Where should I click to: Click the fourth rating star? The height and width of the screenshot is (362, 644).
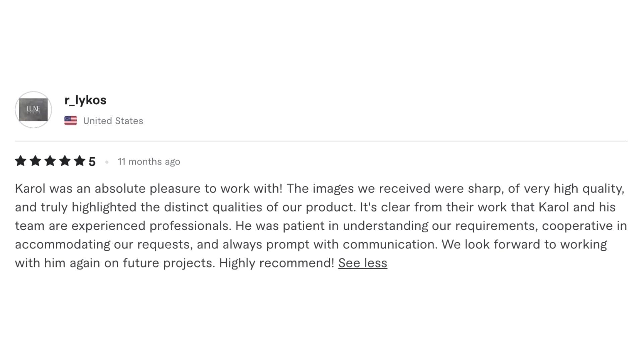pos(65,161)
